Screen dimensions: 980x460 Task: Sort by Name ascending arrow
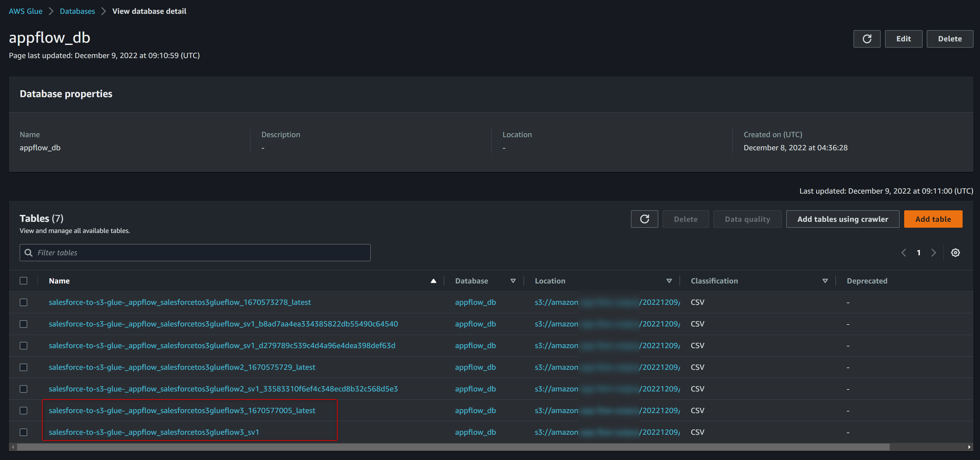point(433,281)
